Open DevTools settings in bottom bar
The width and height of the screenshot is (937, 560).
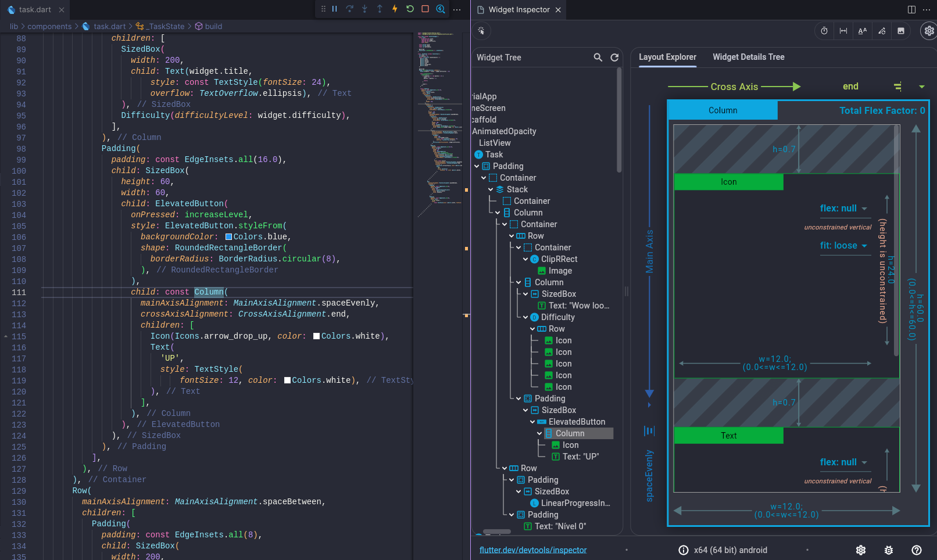861,550
